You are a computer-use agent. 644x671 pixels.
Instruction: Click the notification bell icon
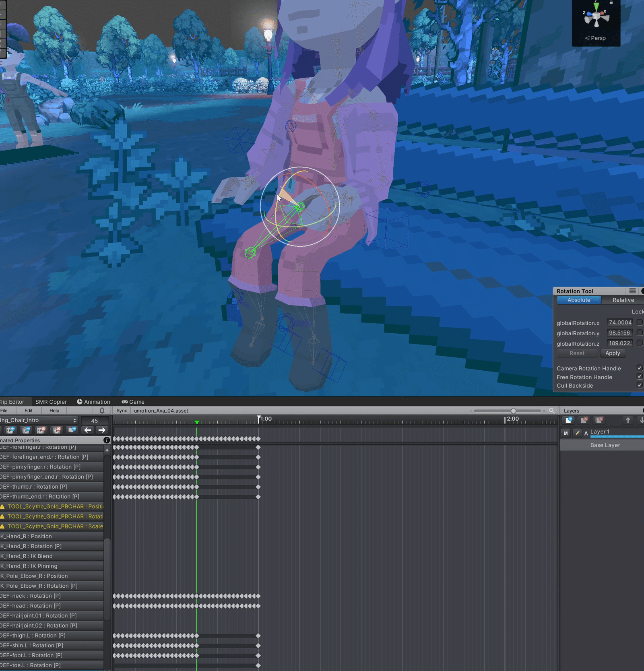pos(102,411)
